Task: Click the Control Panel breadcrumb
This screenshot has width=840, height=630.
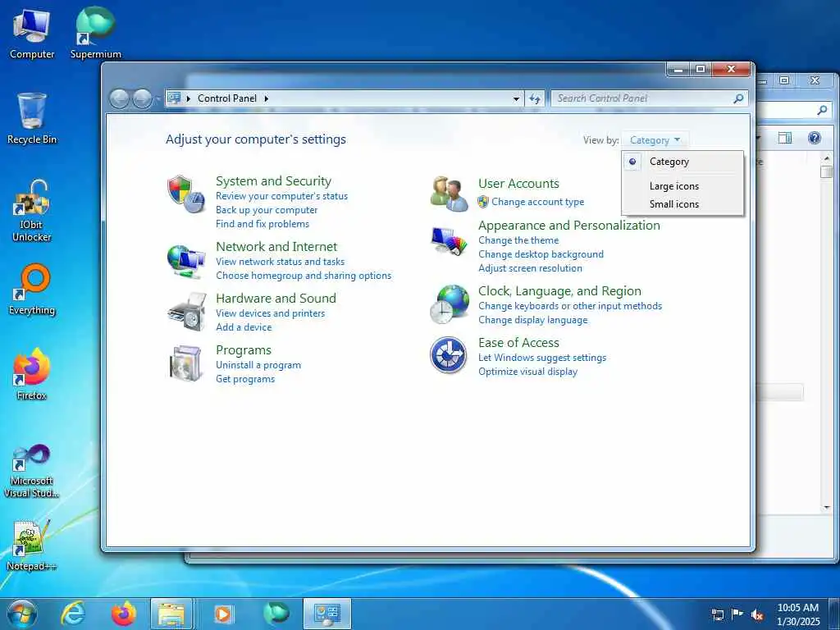Action: (x=227, y=98)
